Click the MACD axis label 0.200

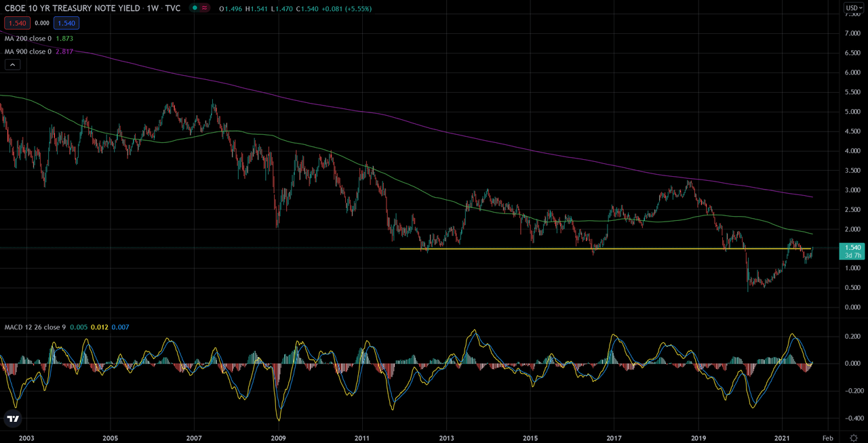coord(852,336)
